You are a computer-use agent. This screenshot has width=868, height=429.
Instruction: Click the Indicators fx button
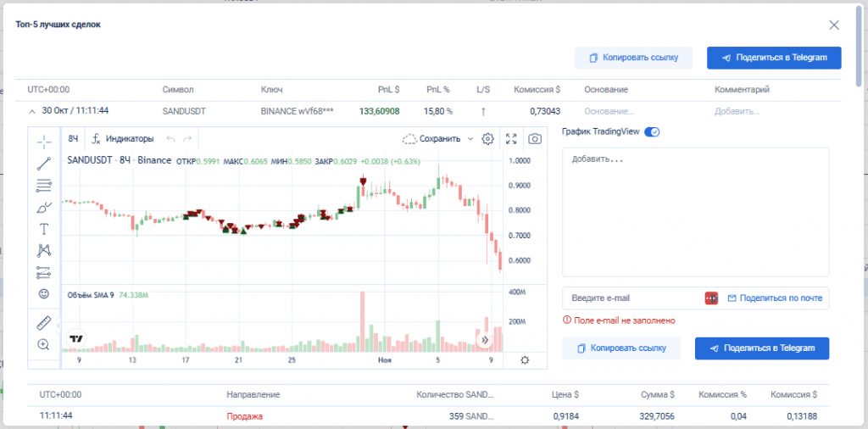[x=123, y=138]
